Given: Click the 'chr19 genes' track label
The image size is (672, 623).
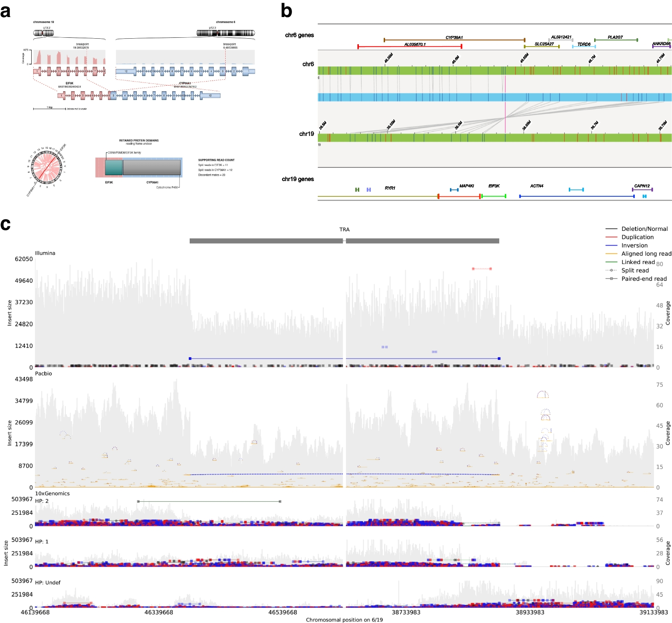Looking at the screenshot, I should click(298, 179).
